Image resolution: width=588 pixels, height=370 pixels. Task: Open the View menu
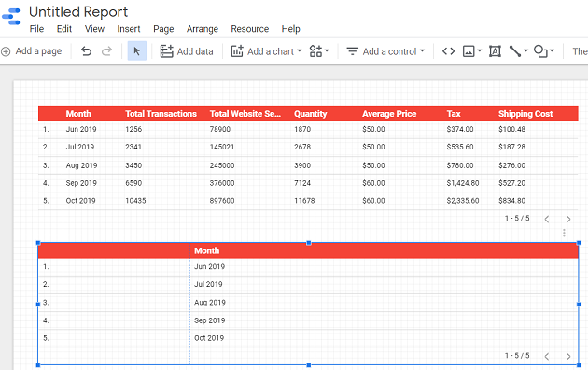click(94, 29)
